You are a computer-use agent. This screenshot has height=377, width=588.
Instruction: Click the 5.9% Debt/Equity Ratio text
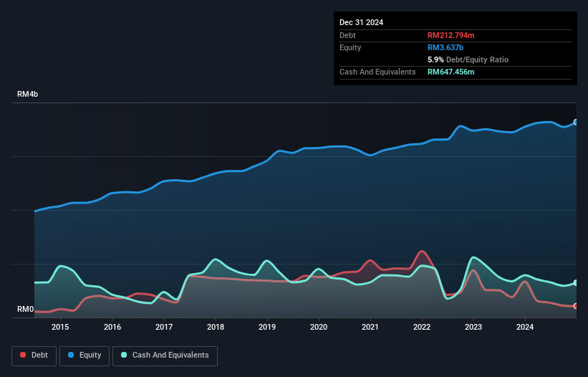(x=468, y=59)
